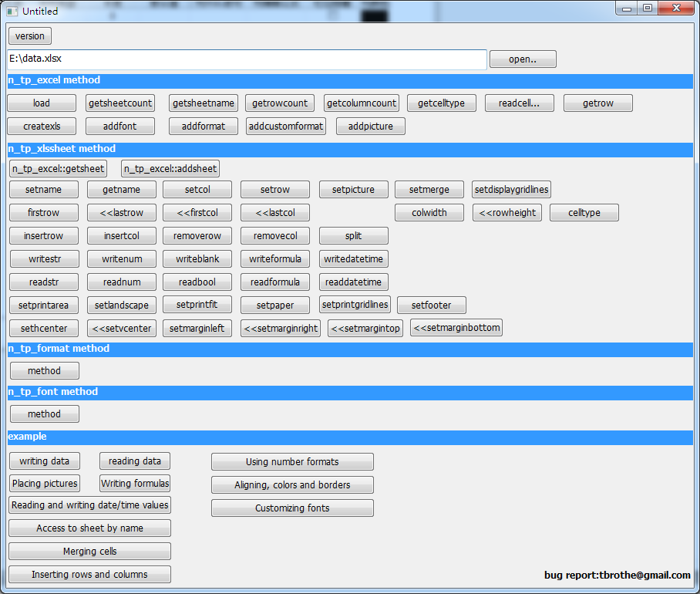This screenshot has height=594, width=700.
Task: Click <<setmarginbottom button
Action: tap(455, 327)
